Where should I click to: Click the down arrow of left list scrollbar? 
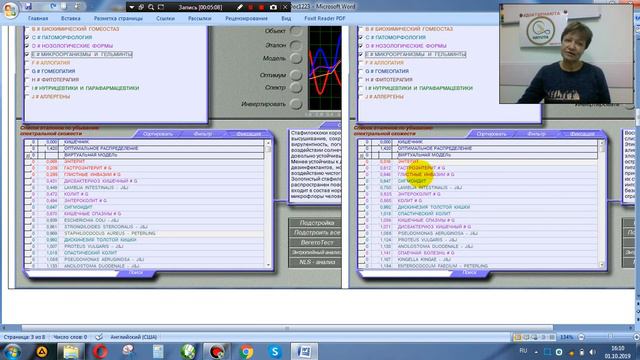tap(268, 265)
